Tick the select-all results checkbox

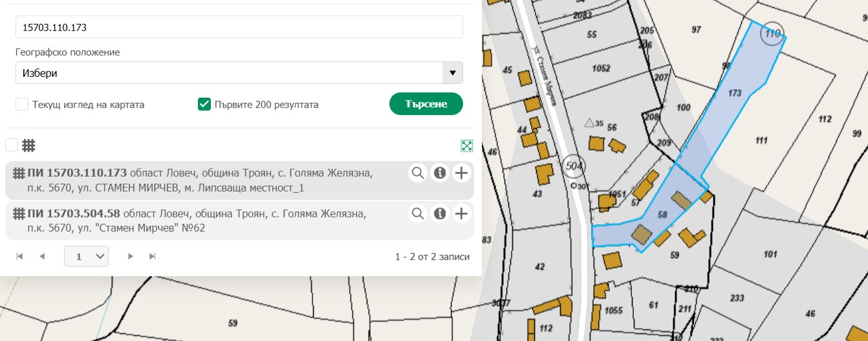[12, 145]
